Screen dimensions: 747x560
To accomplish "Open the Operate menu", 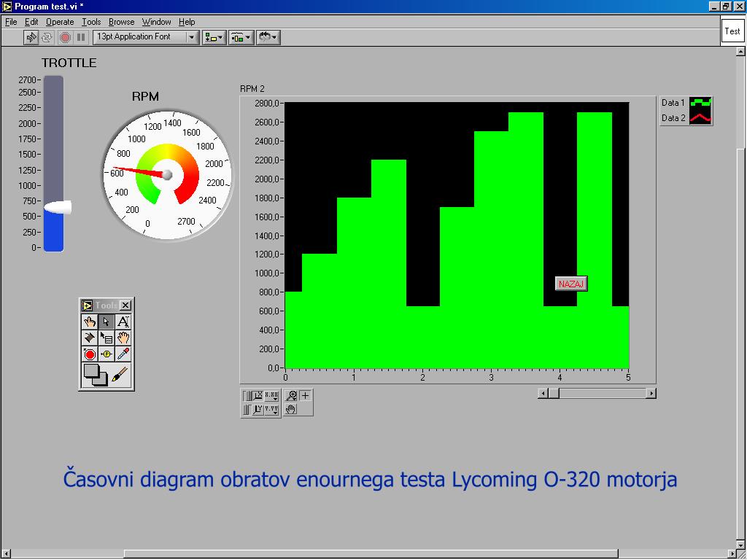I will pyautogui.click(x=60, y=22).
